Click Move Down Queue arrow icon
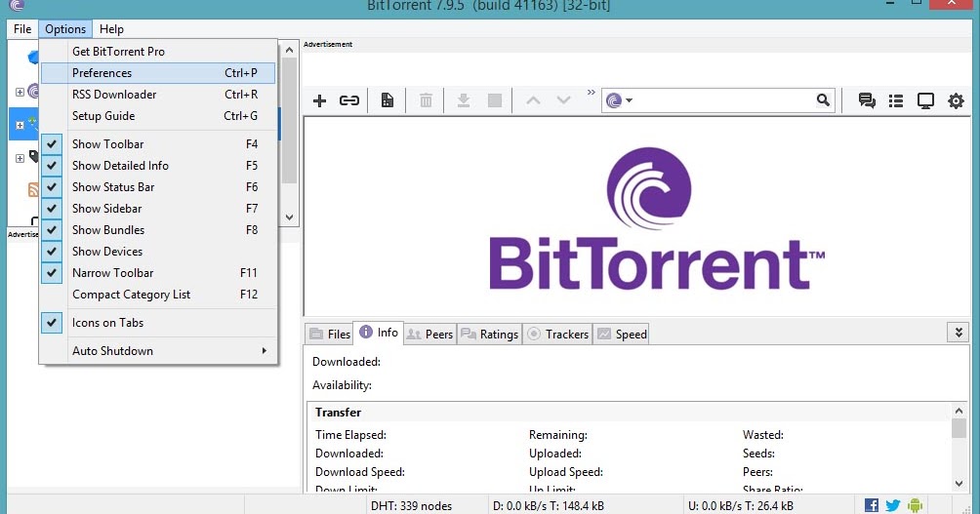980x514 pixels. [564, 100]
